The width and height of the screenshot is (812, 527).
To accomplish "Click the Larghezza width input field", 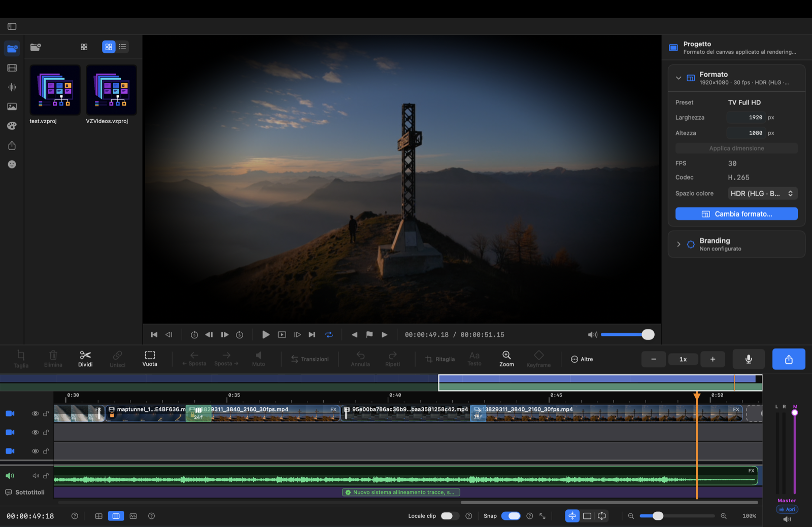I will click(x=746, y=117).
